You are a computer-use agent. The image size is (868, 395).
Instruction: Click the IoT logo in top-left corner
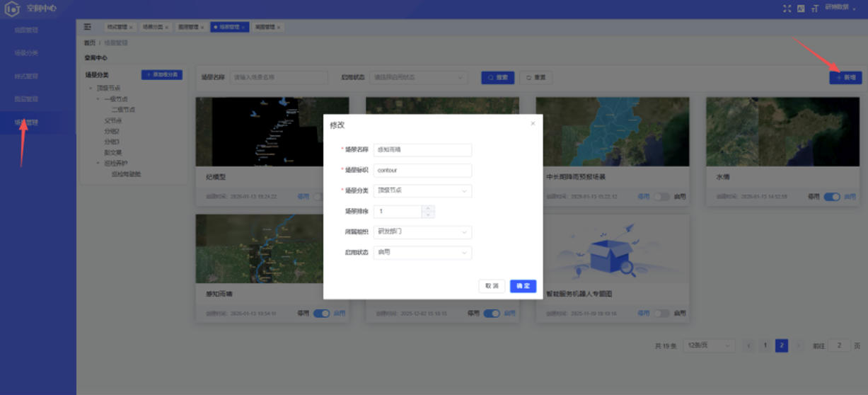(12, 8)
